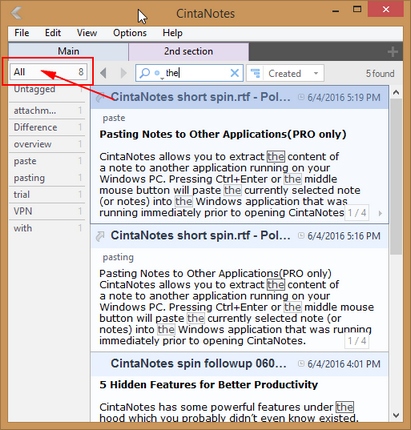Click the link arrow icon on the 5:16 PM note

point(100,236)
